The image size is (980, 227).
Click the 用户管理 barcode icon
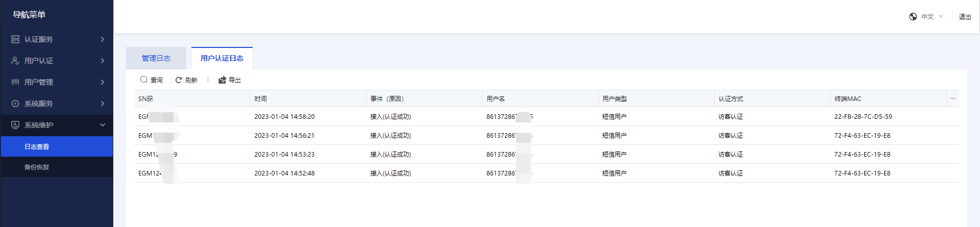[15, 82]
